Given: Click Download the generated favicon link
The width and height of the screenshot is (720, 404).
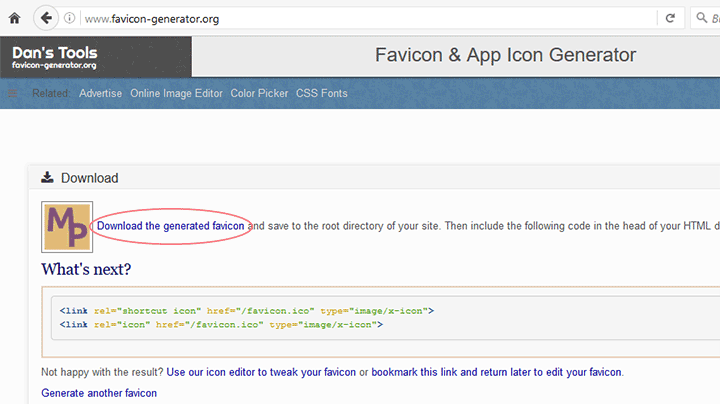Looking at the screenshot, I should pos(170,226).
